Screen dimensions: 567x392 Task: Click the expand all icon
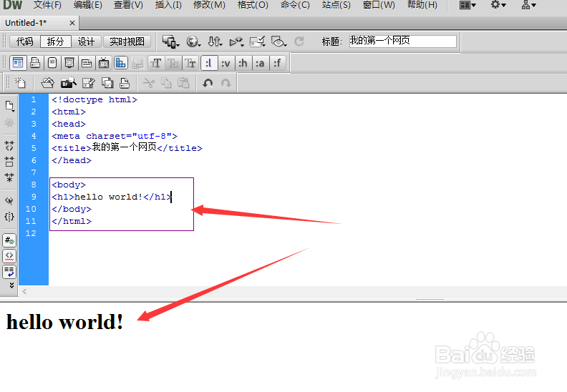[x=9, y=177]
